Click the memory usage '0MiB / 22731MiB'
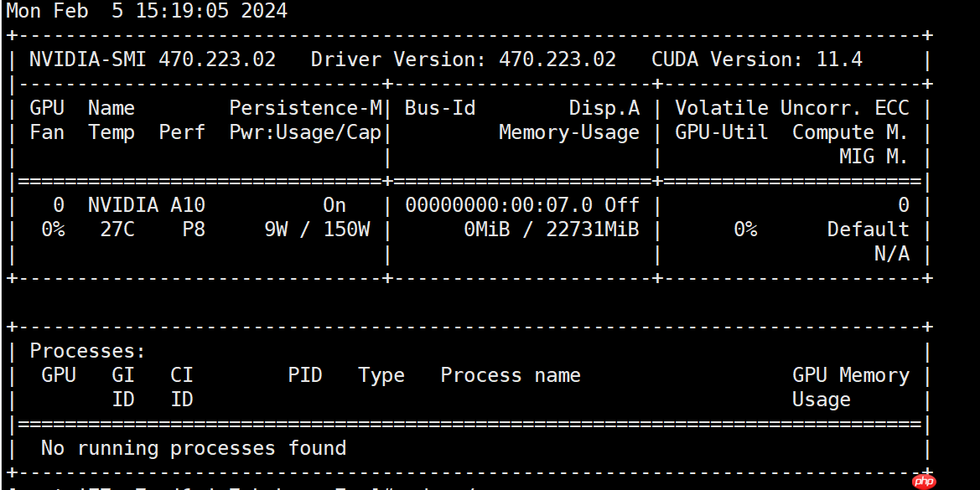The image size is (980, 490). click(x=552, y=229)
